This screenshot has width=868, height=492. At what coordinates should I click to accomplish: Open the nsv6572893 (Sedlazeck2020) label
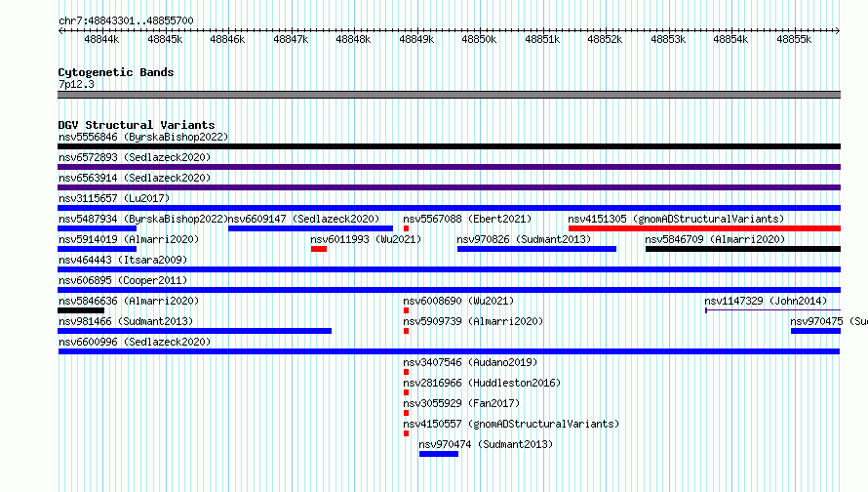tap(135, 157)
